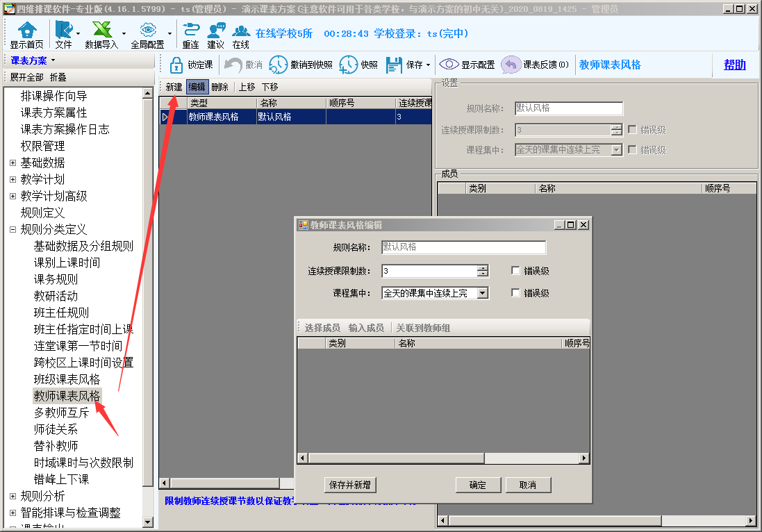
Task: Open the 帮助 help link
Action: point(734,65)
